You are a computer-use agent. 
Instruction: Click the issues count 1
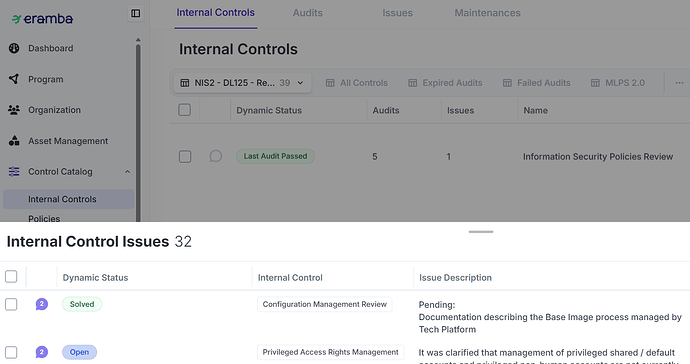pyautogui.click(x=448, y=157)
